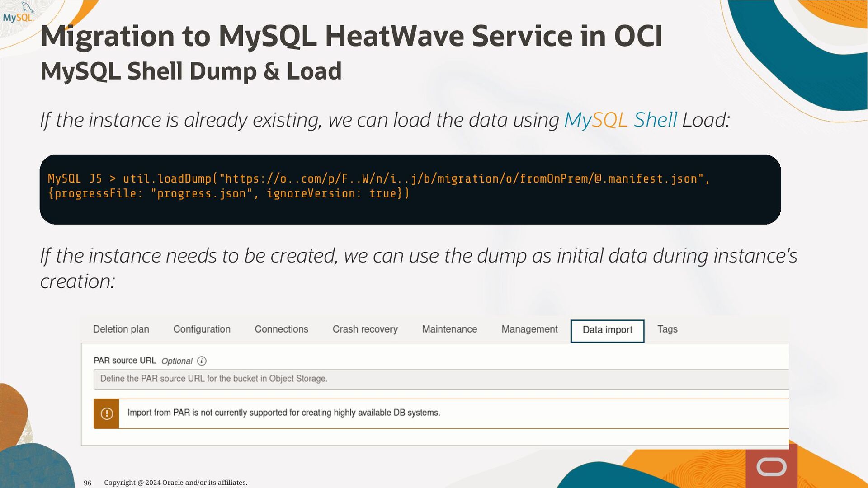The height and width of the screenshot is (488, 868).
Task: Click the slide number 96
Action: tap(88, 483)
